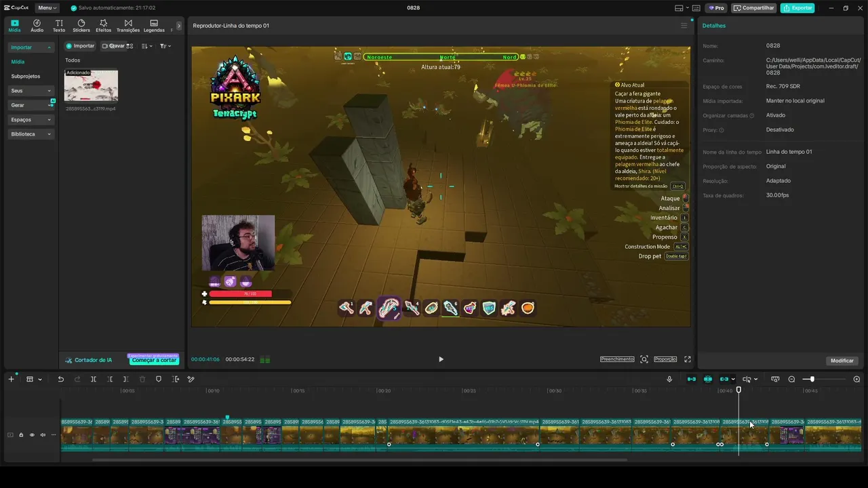Hide the main video track with the eye icon
The width and height of the screenshot is (868, 488).
tap(32, 435)
